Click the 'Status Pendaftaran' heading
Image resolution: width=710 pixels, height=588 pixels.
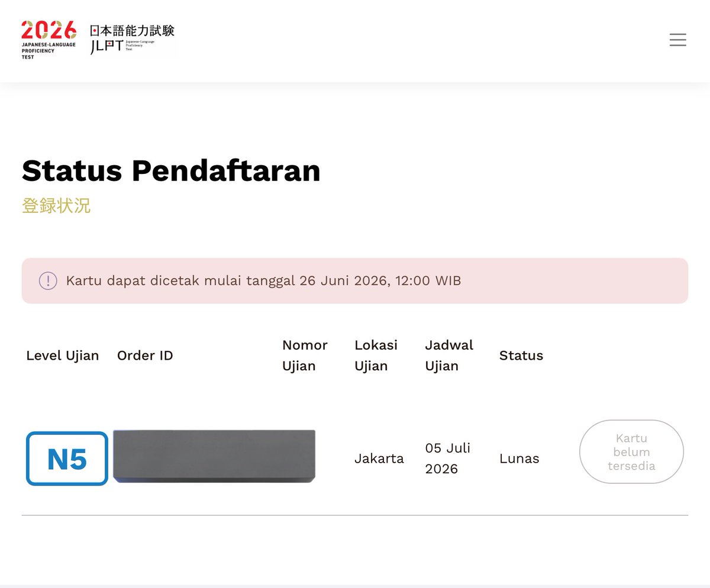(x=171, y=170)
